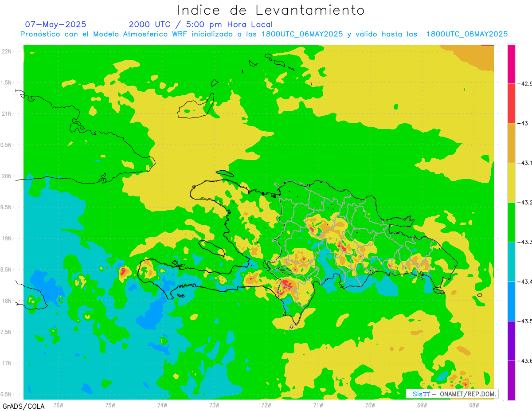Select the "-43.6" scale value
Screen dimensions: 532x411
[x=524, y=360]
